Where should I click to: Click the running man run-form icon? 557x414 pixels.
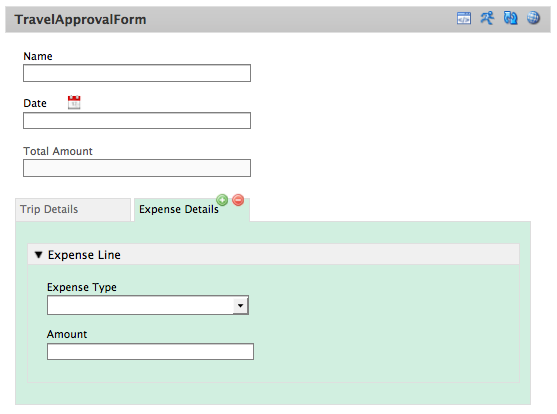[487, 18]
